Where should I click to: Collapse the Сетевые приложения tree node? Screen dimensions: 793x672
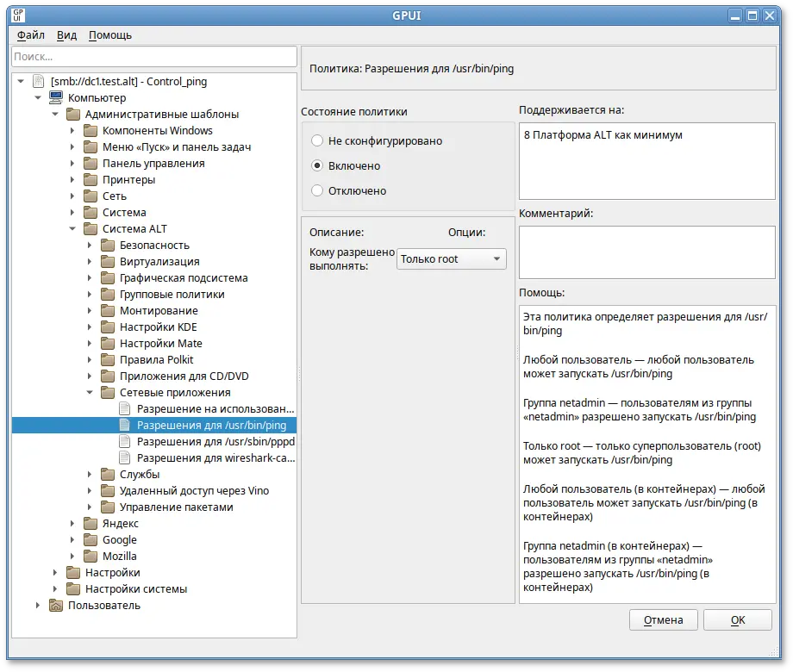[90, 393]
